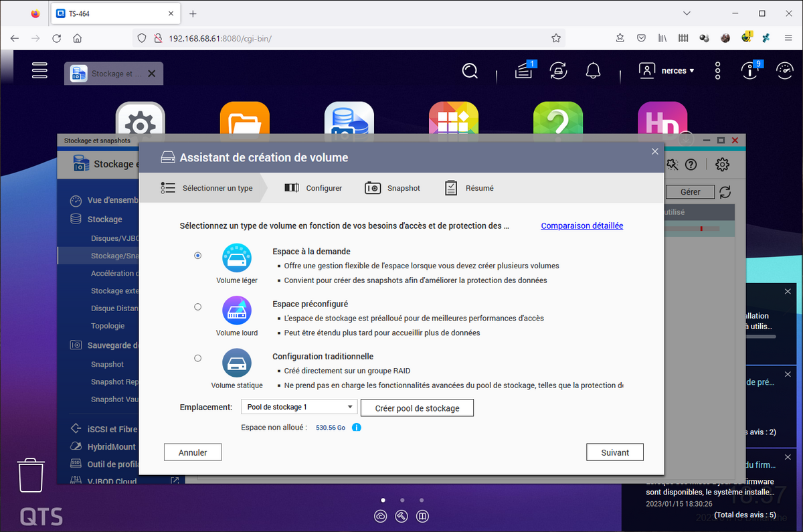
Task: Open the QTS search magnifier
Action: coord(470,70)
